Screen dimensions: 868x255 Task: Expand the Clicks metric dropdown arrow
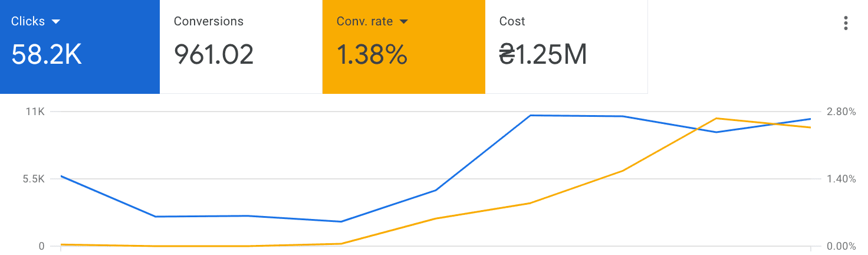tap(57, 22)
